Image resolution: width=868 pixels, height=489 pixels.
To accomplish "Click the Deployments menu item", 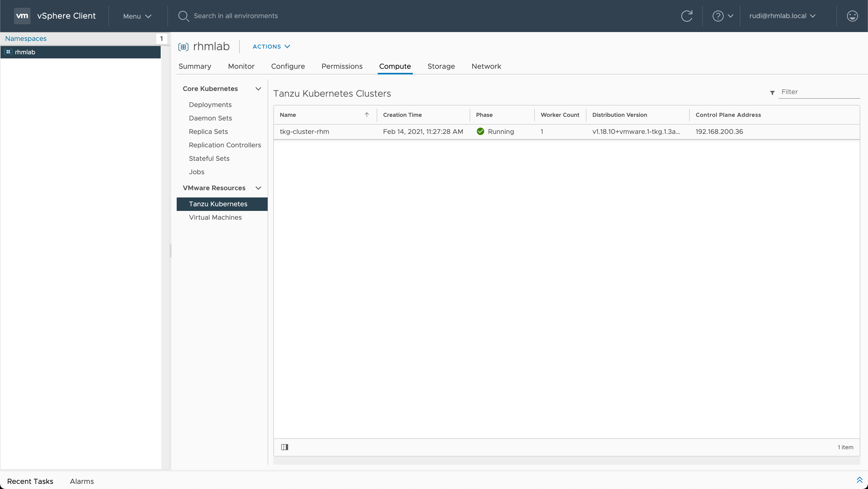I will coord(210,104).
